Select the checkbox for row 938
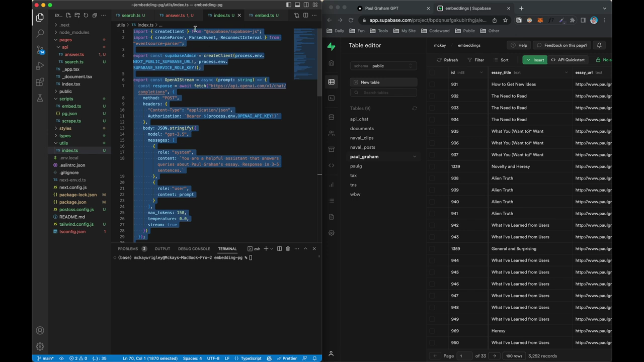644x362 pixels. (x=432, y=178)
